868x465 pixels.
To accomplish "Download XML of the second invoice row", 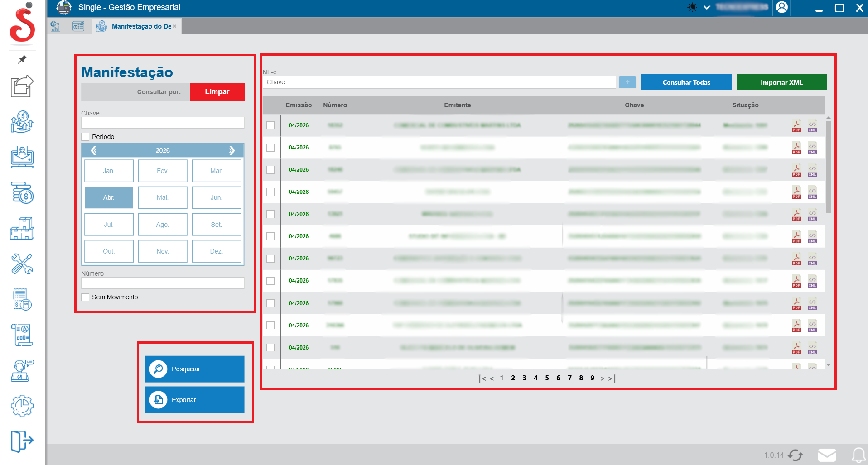I will coord(812,148).
